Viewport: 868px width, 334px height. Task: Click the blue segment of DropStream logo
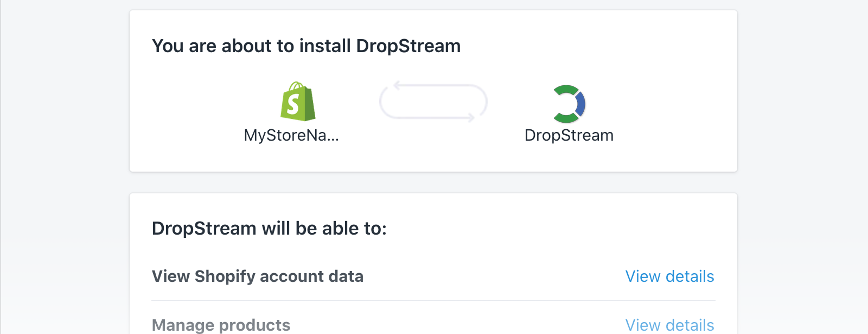(580, 104)
